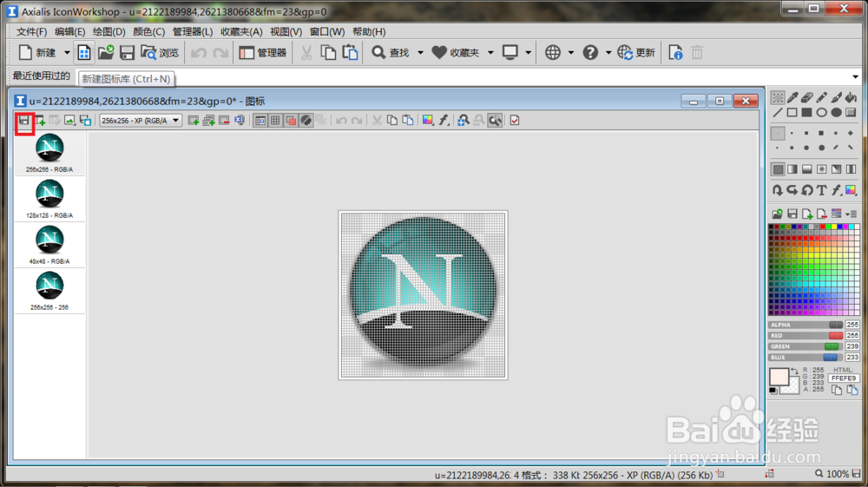Click the main toolbar paste icon
868x487 pixels.
pos(350,53)
